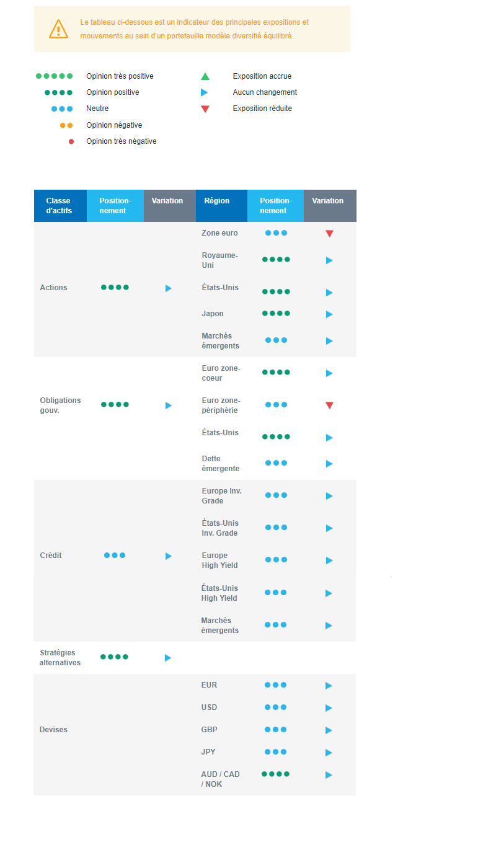Click the green up triangle beside Exposition accrue
The height and width of the screenshot is (868, 496).
pyautogui.click(x=205, y=76)
